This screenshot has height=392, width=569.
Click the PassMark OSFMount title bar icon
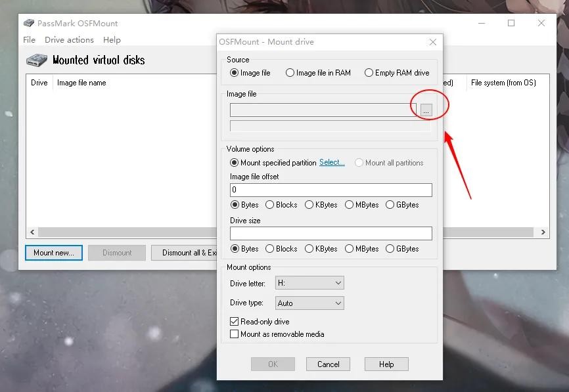[29, 23]
